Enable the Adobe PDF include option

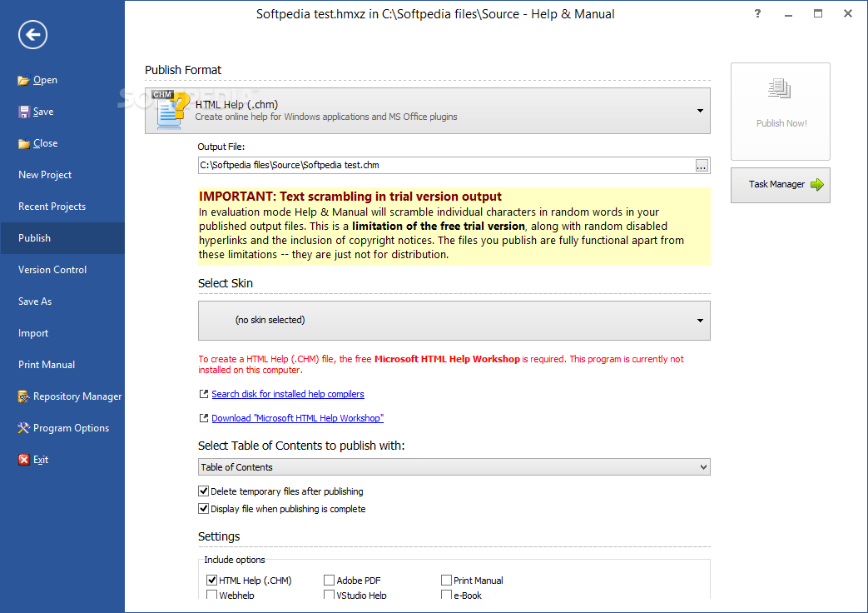click(x=330, y=581)
